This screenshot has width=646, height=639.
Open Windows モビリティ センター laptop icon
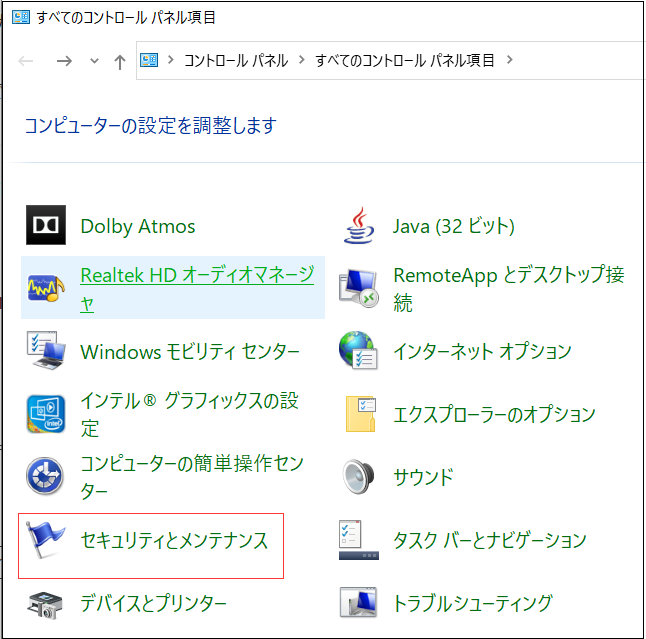46,350
